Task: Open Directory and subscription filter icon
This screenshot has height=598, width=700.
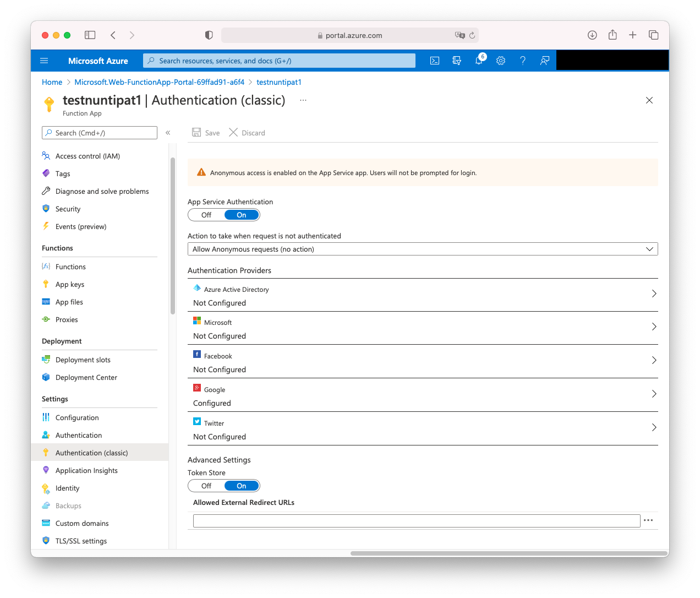Action: [457, 61]
